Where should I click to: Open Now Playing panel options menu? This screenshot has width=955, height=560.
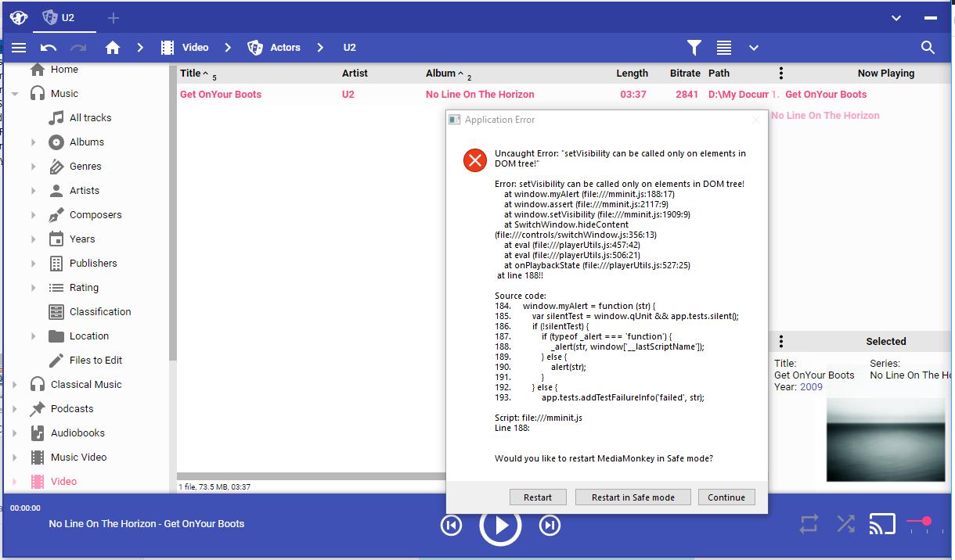click(x=780, y=74)
